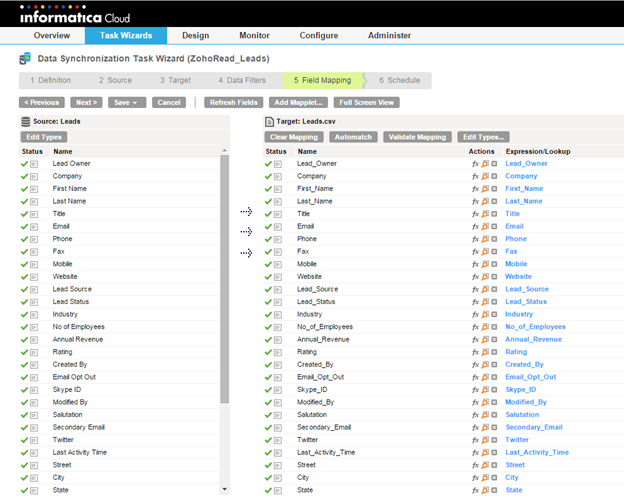Go to the Overview tab
This screenshot has width=626, height=499.
click(52, 36)
